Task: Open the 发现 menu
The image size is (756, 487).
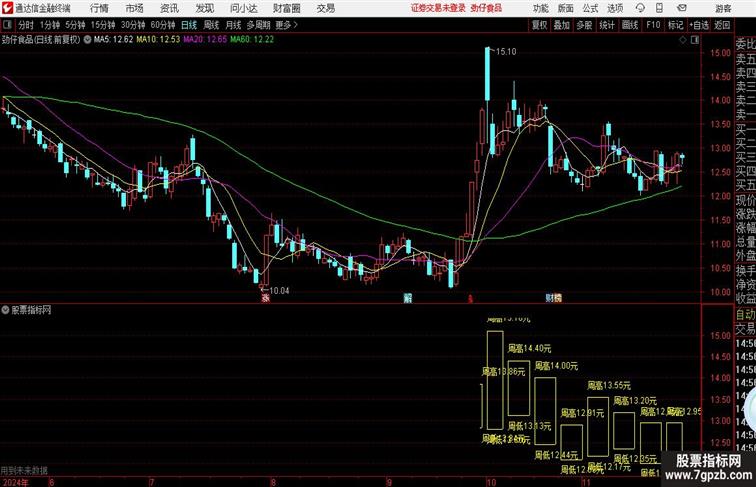Action: 204,8
